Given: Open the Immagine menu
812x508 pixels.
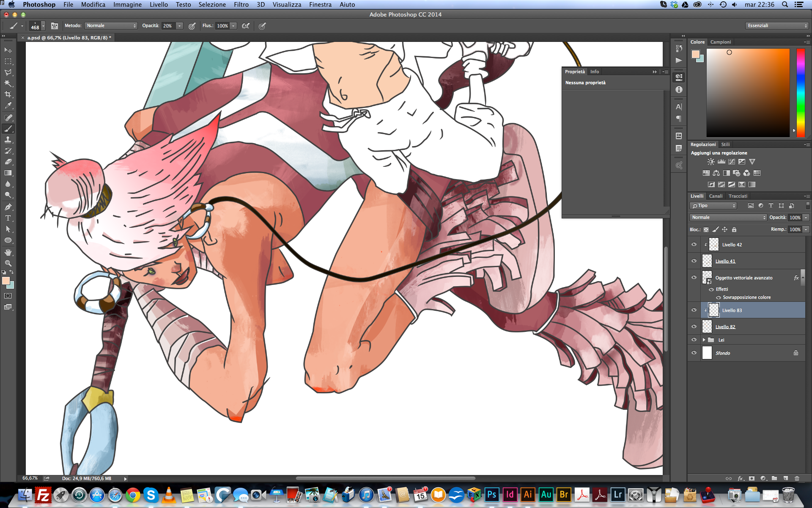Looking at the screenshot, I should click(127, 5).
